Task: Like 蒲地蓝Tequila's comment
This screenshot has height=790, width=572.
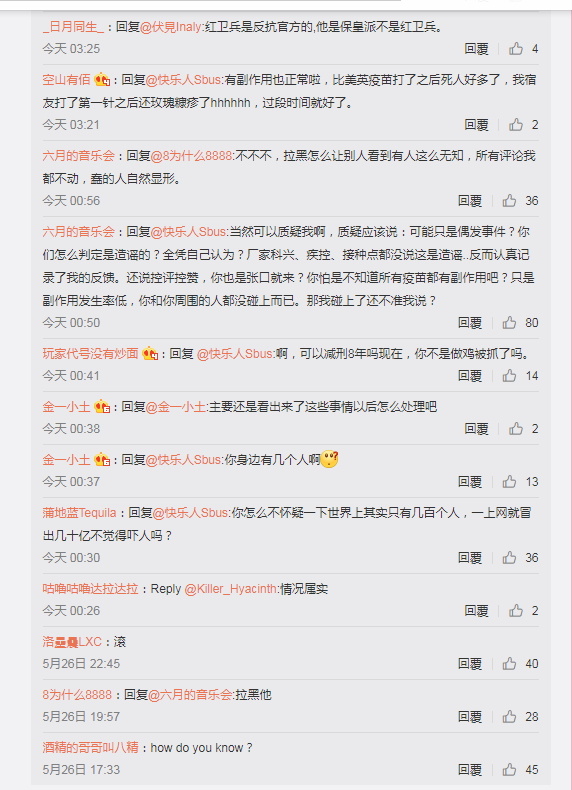Action: pos(509,558)
